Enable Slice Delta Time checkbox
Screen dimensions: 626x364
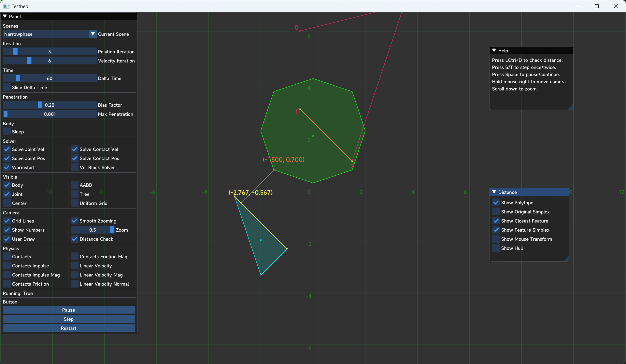point(7,88)
